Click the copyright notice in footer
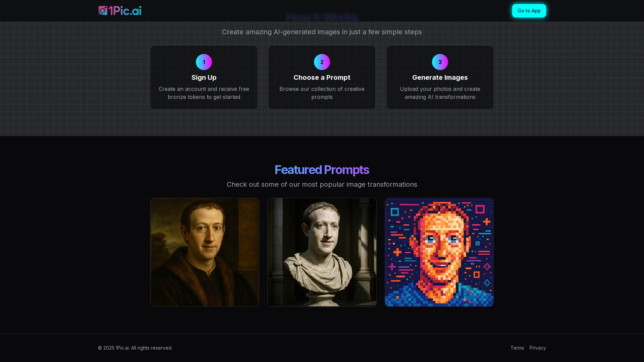 [135, 348]
